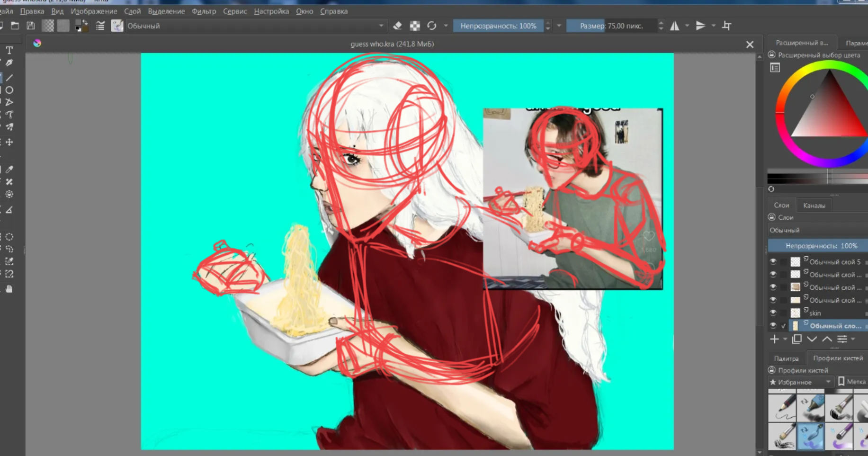This screenshot has width=868, height=456.
Task: Select the Text tool in the toolbox
Action: coord(9,50)
